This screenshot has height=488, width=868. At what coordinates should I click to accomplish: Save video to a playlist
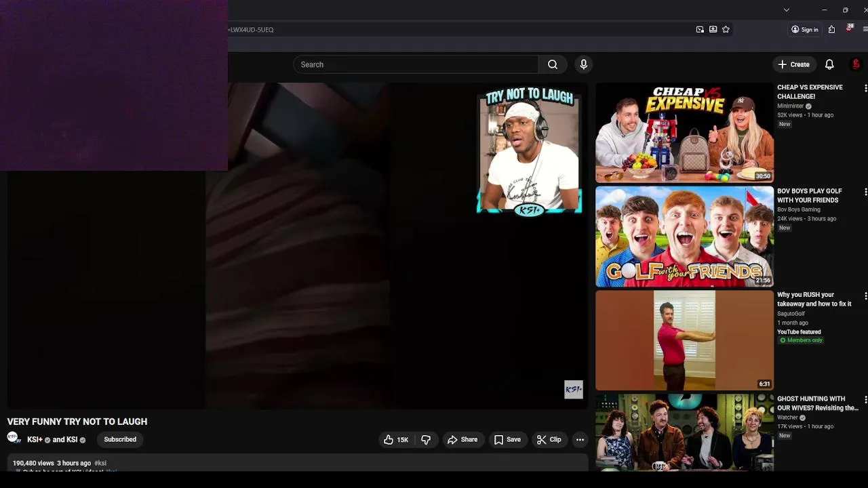507,440
